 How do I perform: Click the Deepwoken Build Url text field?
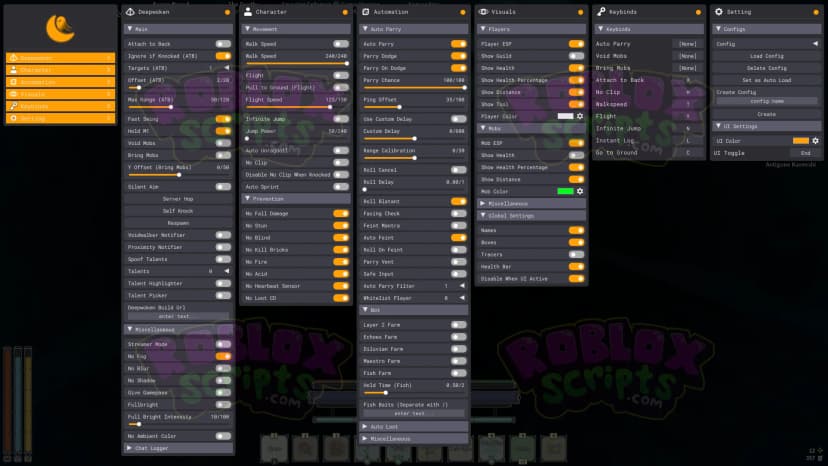tap(178, 316)
